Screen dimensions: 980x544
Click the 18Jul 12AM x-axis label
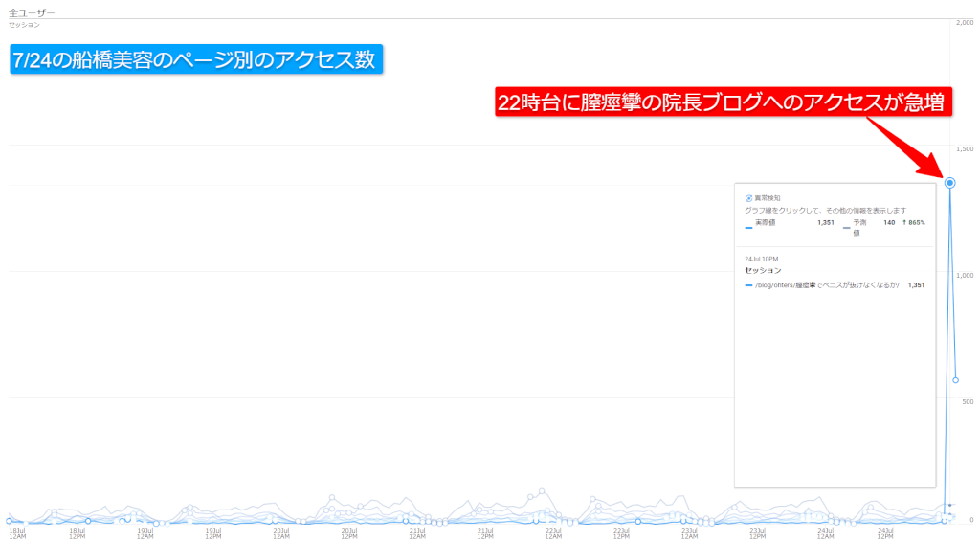coord(17,533)
